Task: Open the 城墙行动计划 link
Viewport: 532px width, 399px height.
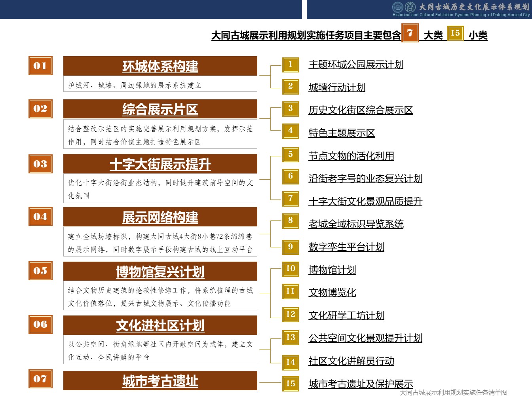Action: 337,87
